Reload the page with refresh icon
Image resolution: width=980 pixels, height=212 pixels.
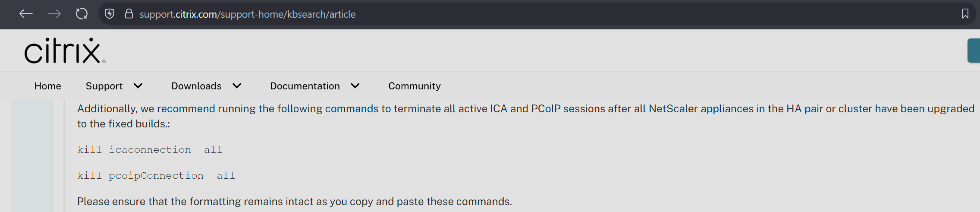point(82,14)
